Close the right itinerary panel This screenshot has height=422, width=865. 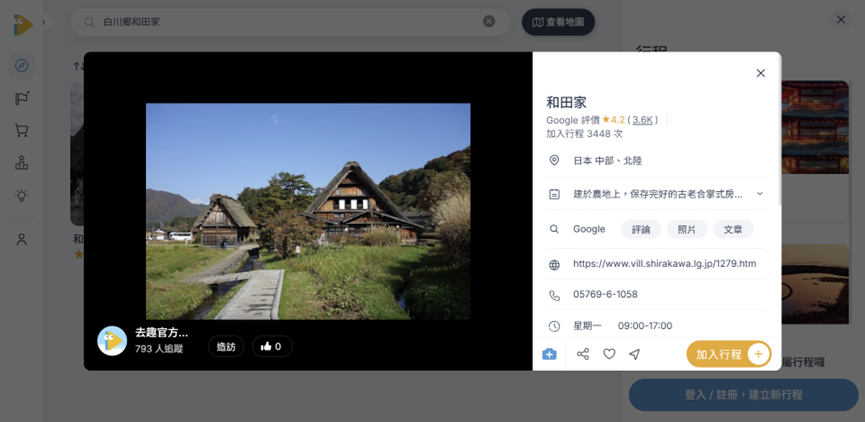coord(841,20)
